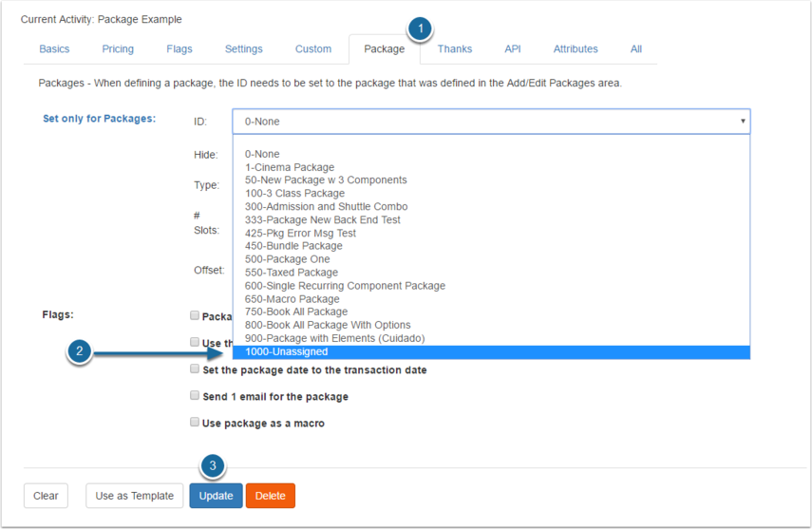Choose 800-Book All Package With Options
The image size is (812, 529).
click(x=491, y=325)
